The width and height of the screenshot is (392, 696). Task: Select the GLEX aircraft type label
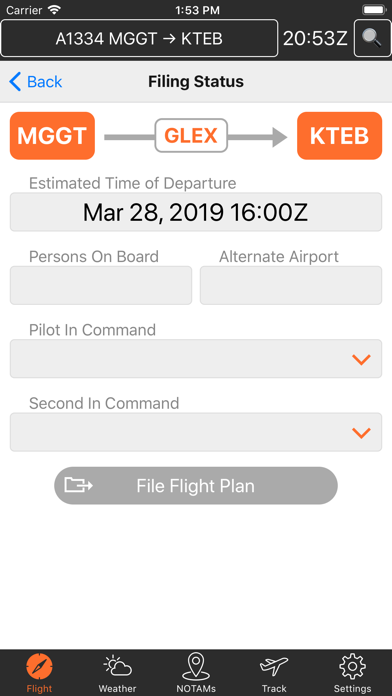click(x=191, y=135)
